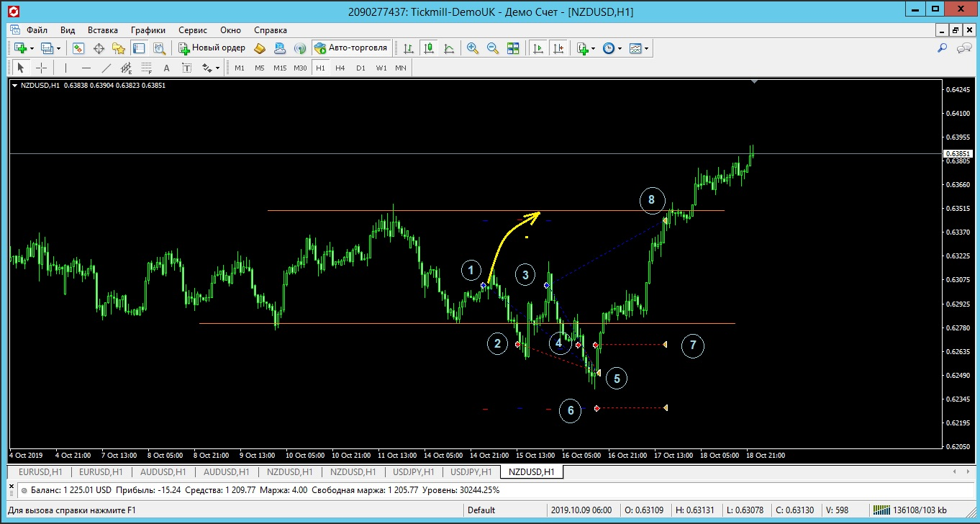Toggle chart auto scroll
The height and width of the screenshot is (524, 980).
(537, 48)
